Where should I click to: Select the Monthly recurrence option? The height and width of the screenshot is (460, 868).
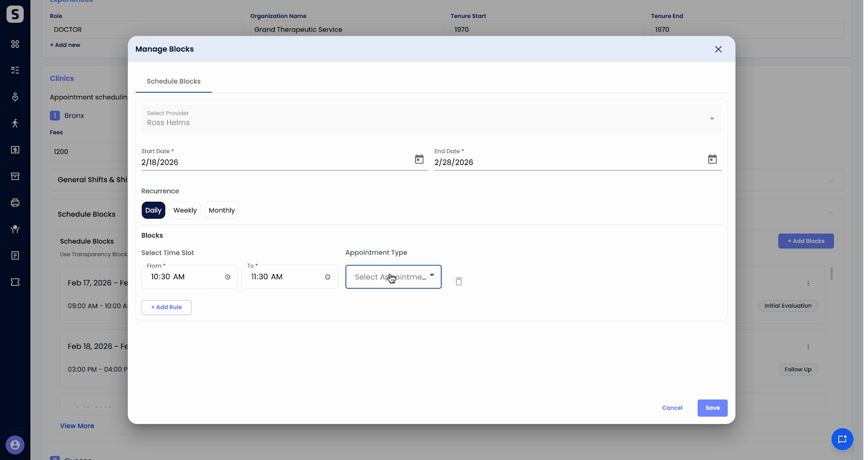(x=222, y=210)
